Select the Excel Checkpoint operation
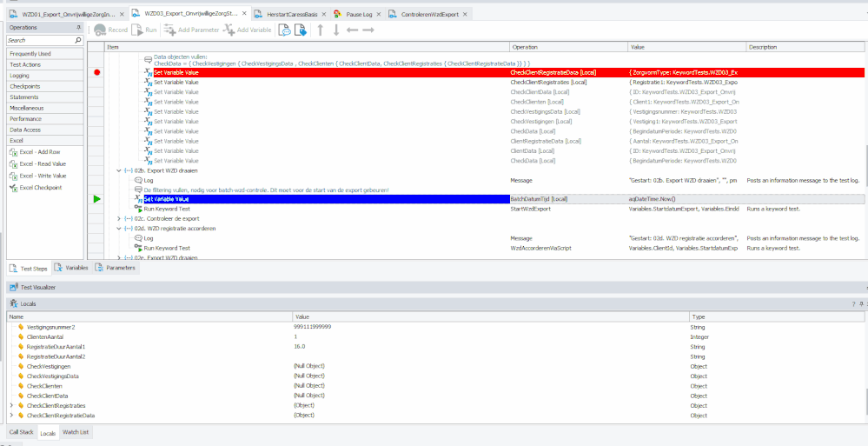The height and width of the screenshot is (446, 868). coord(43,187)
